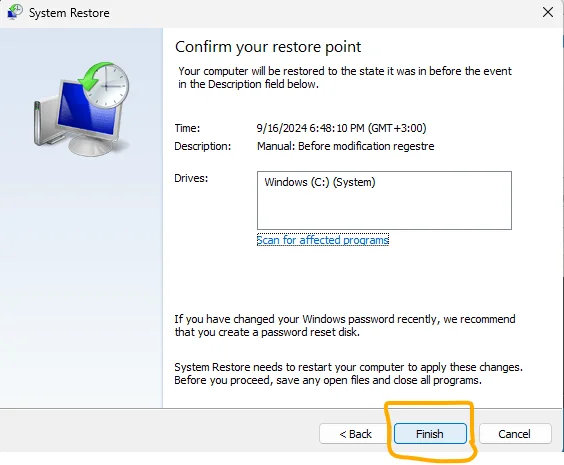Select the Windows (C:) (System) drive entry
This screenshot has width=564, height=465.
coord(320,182)
